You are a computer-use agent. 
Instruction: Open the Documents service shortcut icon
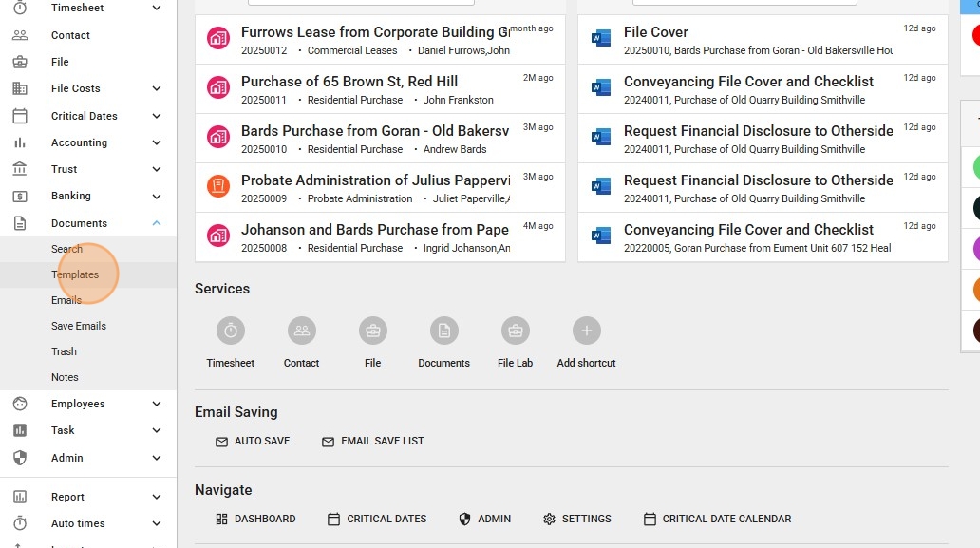click(x=443, y=331)
